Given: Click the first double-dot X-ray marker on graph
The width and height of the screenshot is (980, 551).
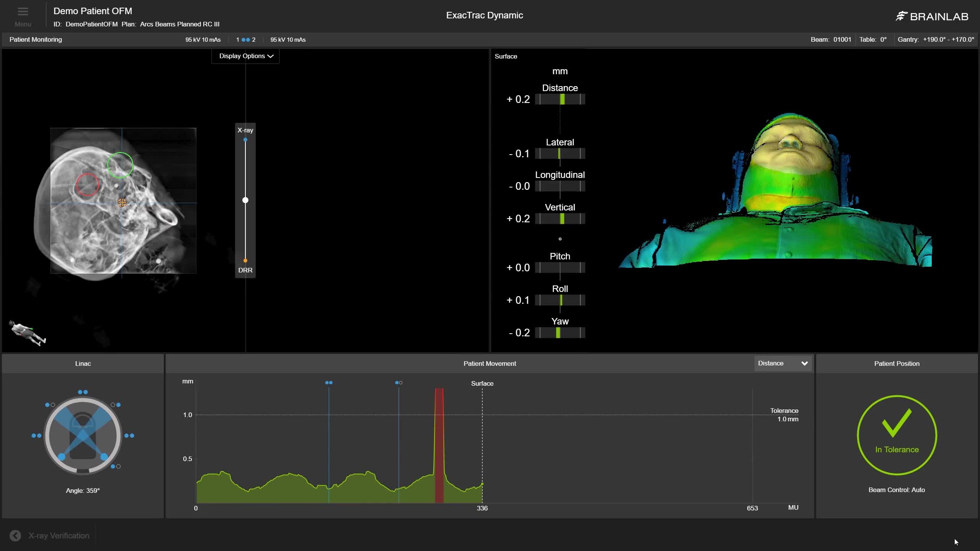Looking at the screenshot, I should pyautogui.click(x=329, y=383).
